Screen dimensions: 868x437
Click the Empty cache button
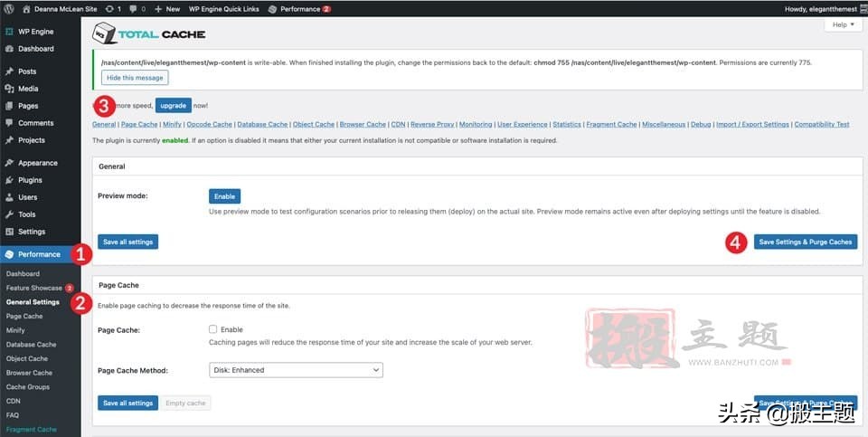[x=185, y=403]
